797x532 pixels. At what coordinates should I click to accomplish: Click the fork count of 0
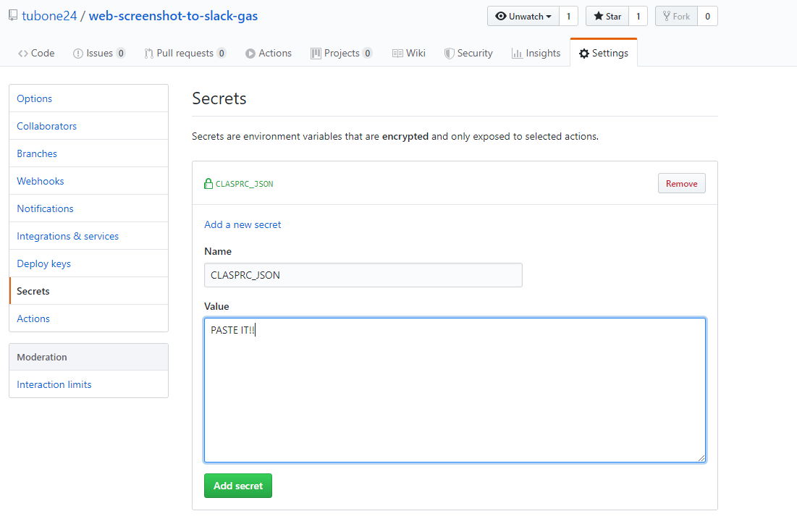707,16
